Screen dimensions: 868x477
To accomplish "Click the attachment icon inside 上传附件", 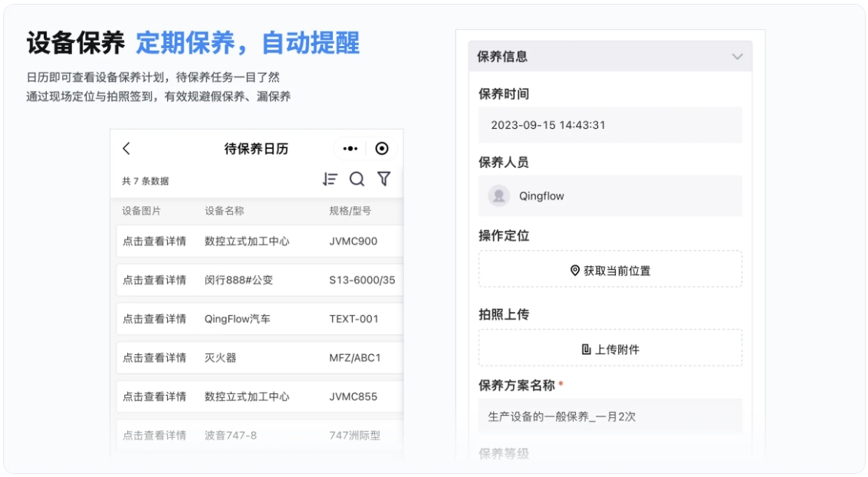I will coord(585,347).
